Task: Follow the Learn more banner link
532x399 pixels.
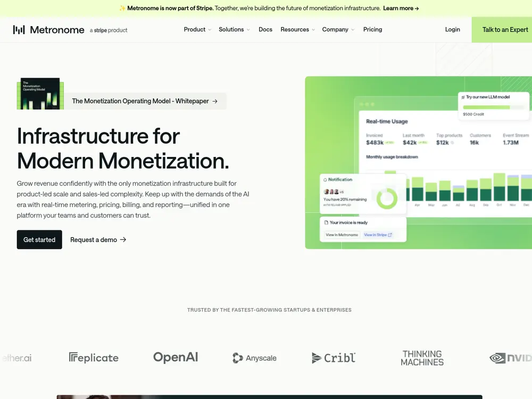Action: pyautogui.click(x=401, y=8)
